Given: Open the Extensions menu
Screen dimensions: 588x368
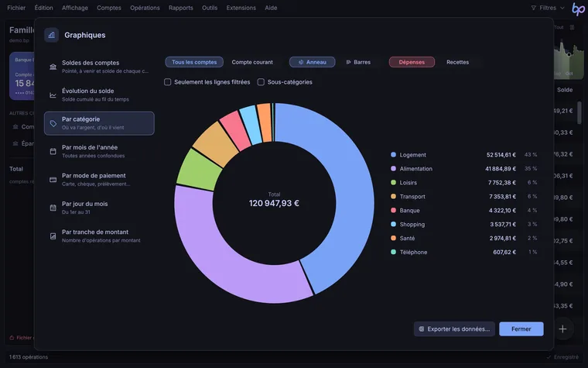Looking at the screenshot, I should [x=241, y=8].
